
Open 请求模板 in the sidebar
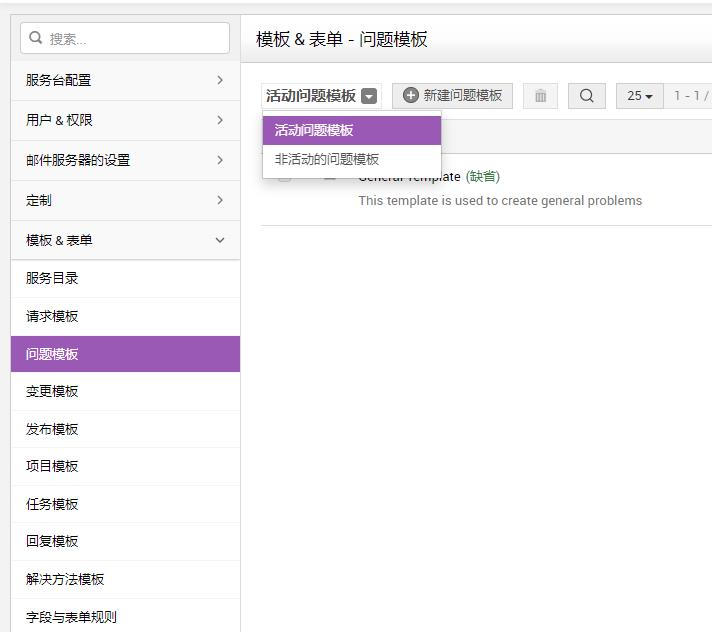click(x=52, y=316)
